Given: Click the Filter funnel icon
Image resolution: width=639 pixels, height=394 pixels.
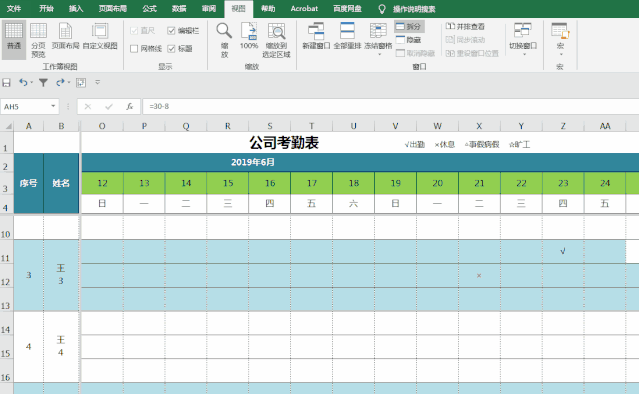Looking at the screenshot, I should (43, 83).
